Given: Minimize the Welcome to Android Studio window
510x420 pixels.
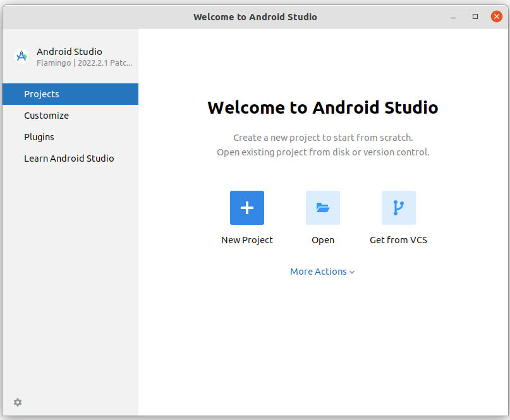Looking at the screenshot, I should pos(454,17).
